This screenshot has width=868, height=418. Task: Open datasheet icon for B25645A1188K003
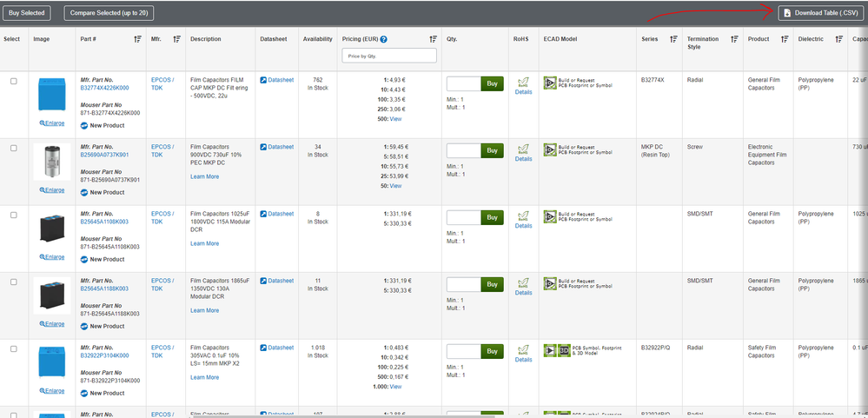click(263, 281)
